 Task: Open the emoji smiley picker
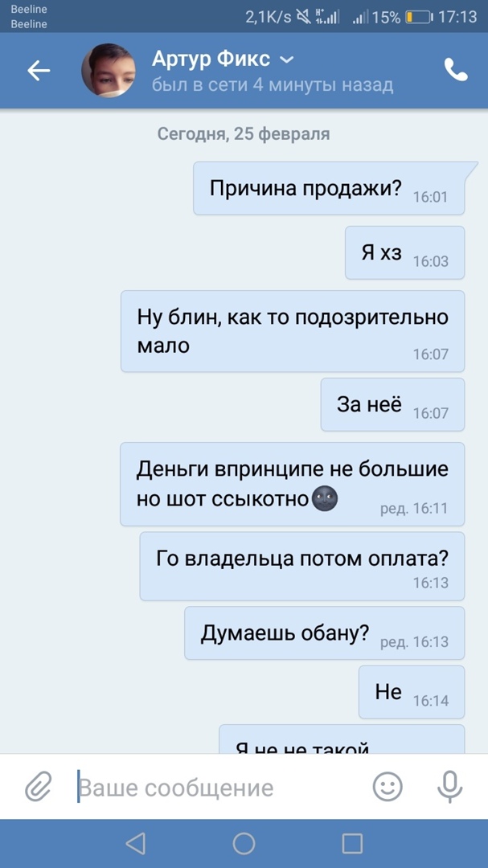pyautogui.click(x=388, y=787)
